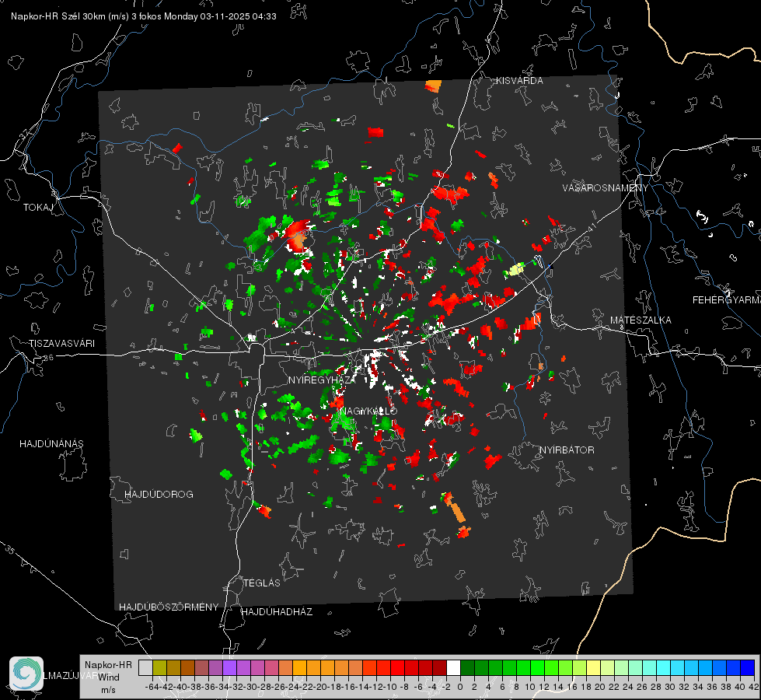Click the Napkor-HR legend title
The height and width of the screenshot is (700, 761).
click(x=108, y=664)
